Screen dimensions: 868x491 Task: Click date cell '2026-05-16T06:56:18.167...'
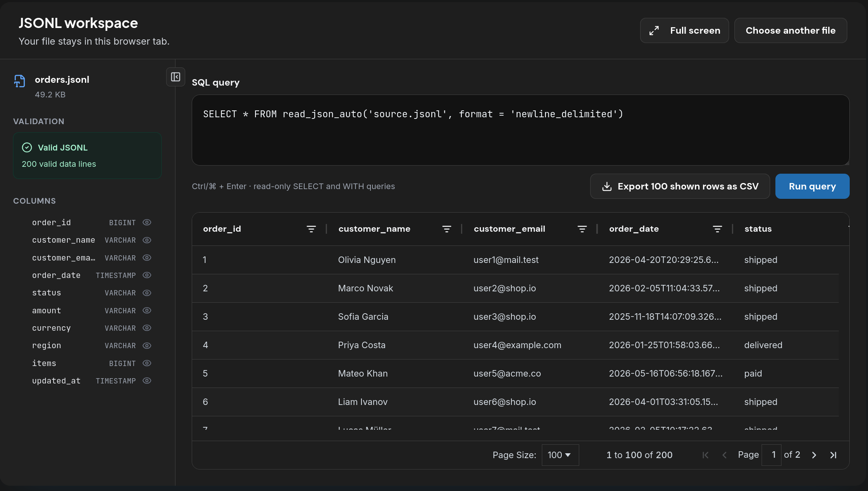tap(666, 373)
